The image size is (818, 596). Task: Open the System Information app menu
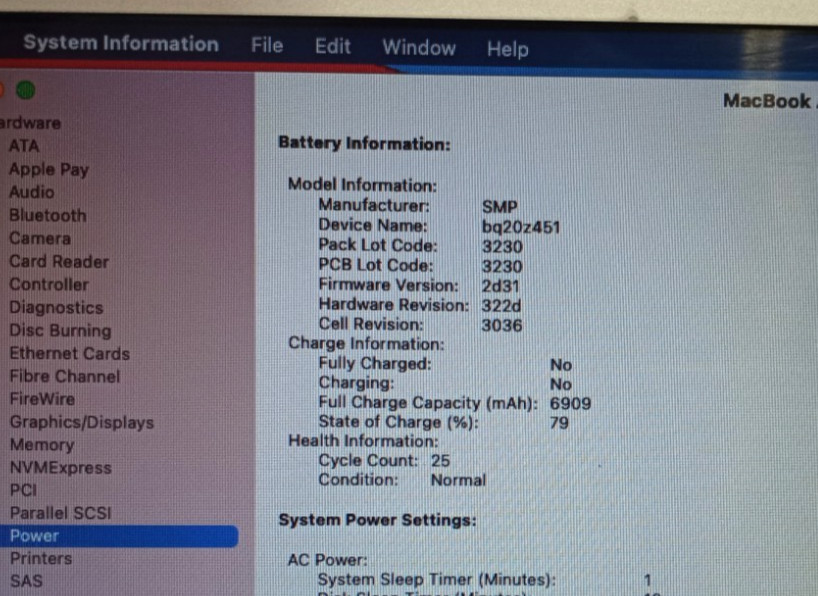pyautogui.click(x=121, y=43)
